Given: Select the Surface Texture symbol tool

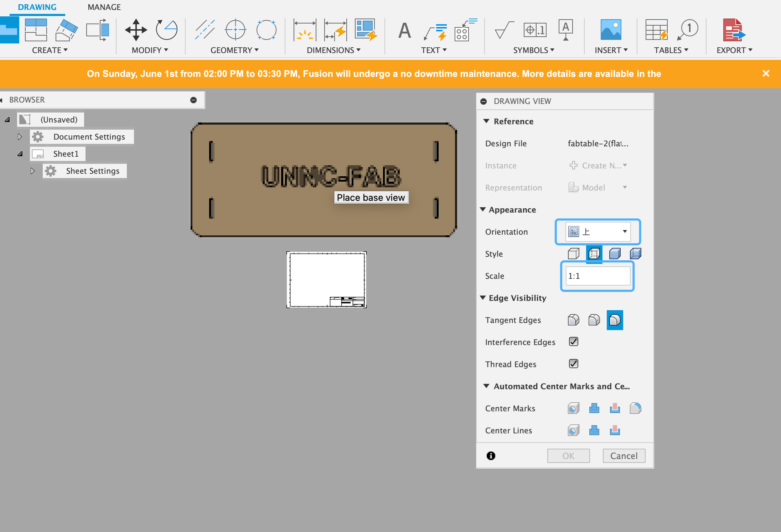Looking at the screenshot, I should click(x=504, y=30).
